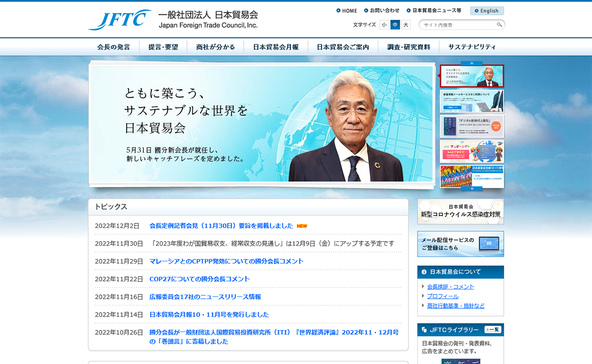Open the 商社が分かる menu
Image resolution: width=592 pixels, height=364 pixels.
216,47
